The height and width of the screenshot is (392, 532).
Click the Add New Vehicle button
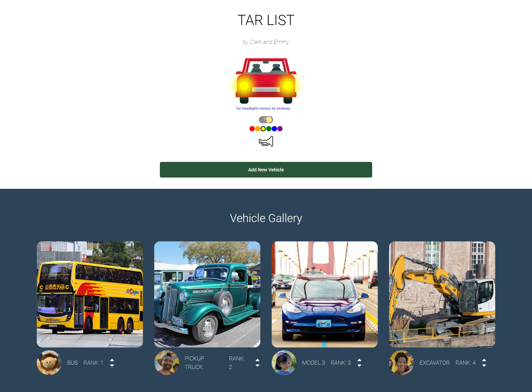tap(266, 170)
